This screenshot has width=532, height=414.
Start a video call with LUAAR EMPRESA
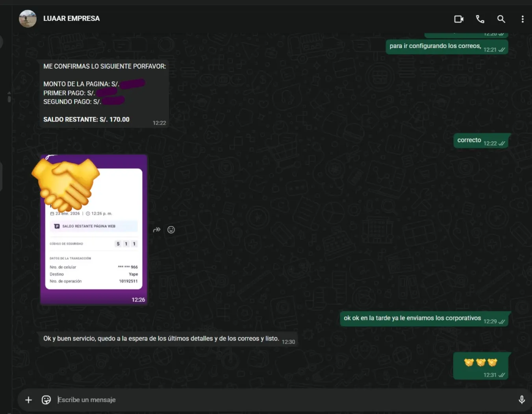pos(459,19)
